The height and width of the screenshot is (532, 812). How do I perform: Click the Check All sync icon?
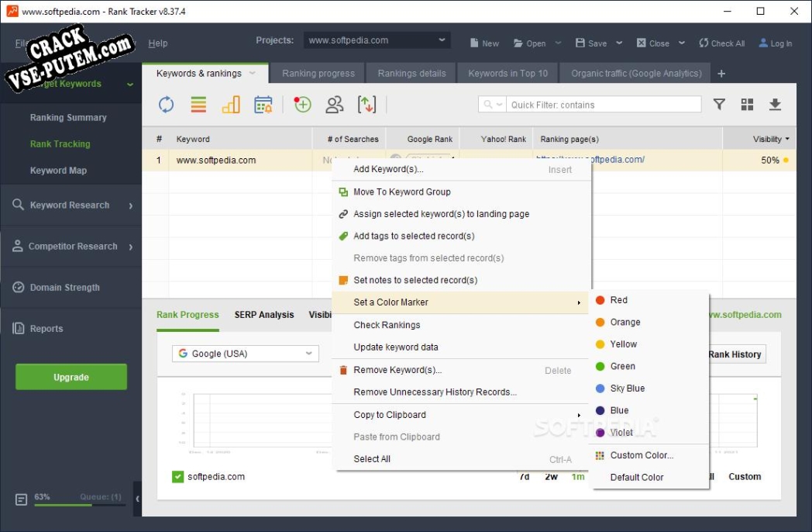tap(704, 43)
